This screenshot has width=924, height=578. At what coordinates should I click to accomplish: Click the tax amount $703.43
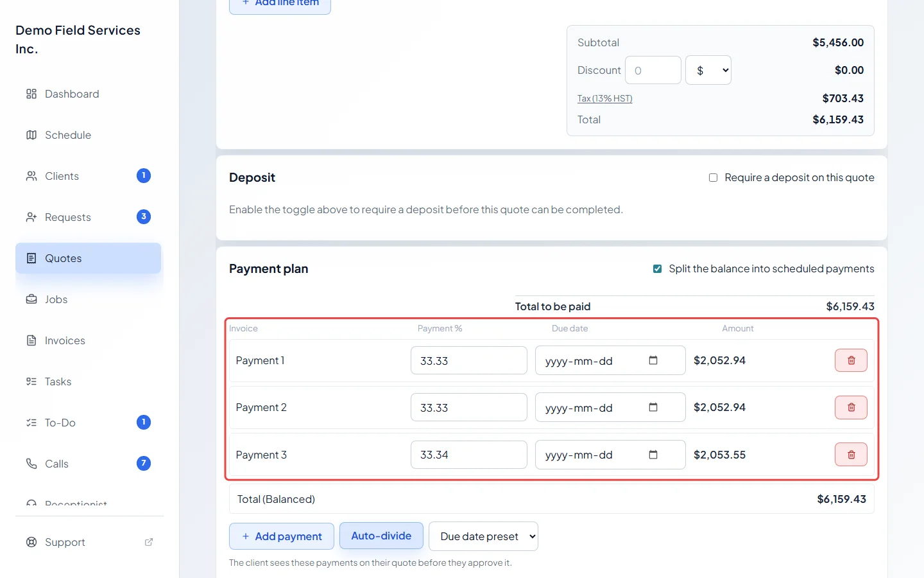(x=843, y=98)
